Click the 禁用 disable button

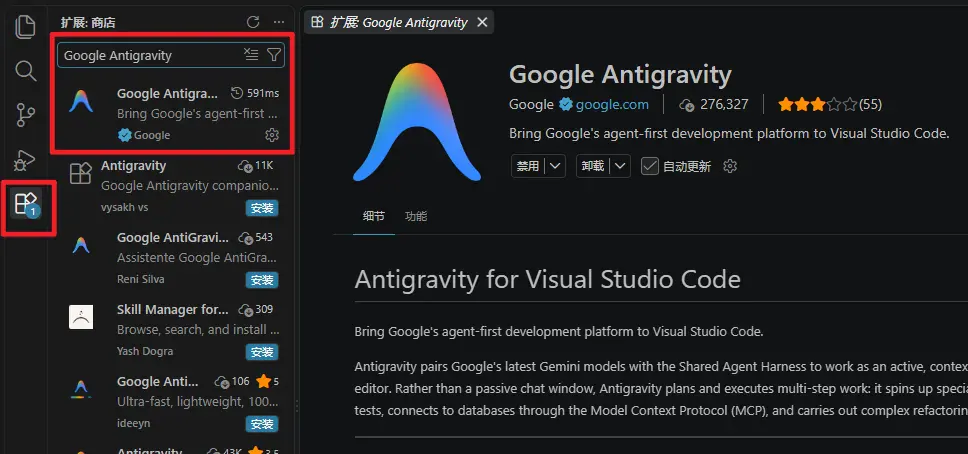click(528, 166)
